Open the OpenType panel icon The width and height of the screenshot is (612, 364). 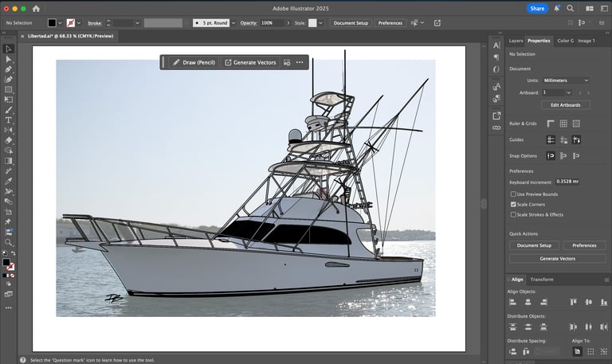pos(496,69)
